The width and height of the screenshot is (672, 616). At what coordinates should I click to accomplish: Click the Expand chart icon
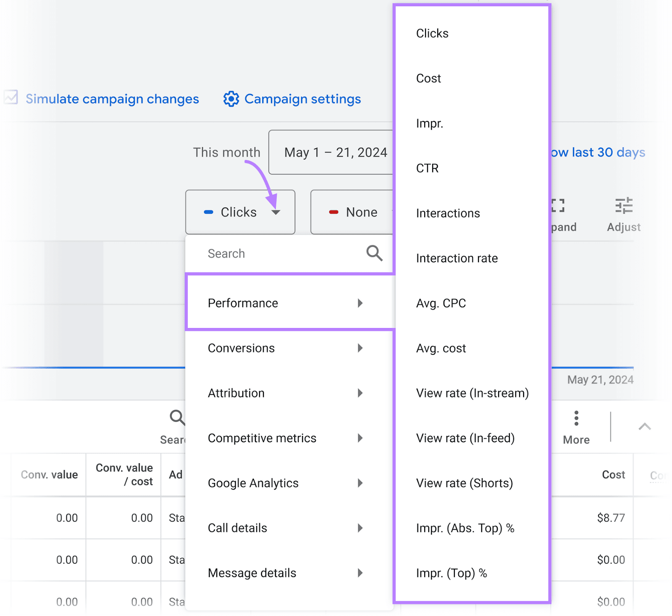point(559,206)
